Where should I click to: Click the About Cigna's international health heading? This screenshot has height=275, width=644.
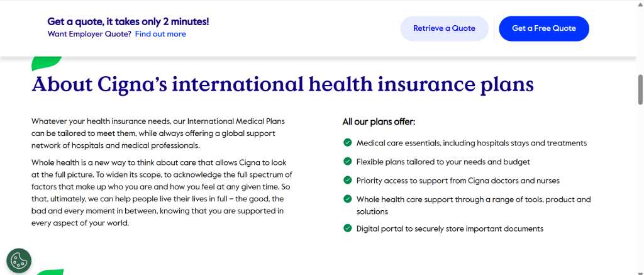pos(282,84)
